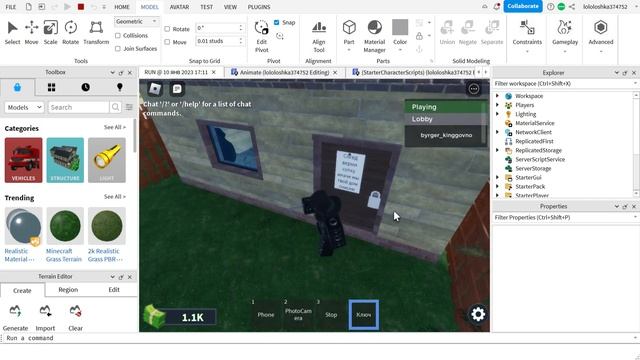Click the Terrain Clear icon
The width and height of the screenshot is (640, 360).
click(76, 311)
